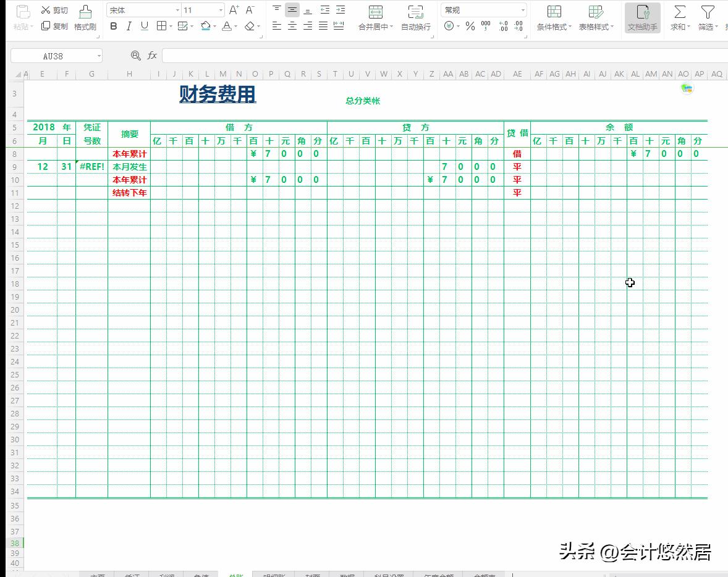Expand the number format (常规) dropdown
Image resolution: width=728 pixels, height=577 pixels.
point(524,9)
